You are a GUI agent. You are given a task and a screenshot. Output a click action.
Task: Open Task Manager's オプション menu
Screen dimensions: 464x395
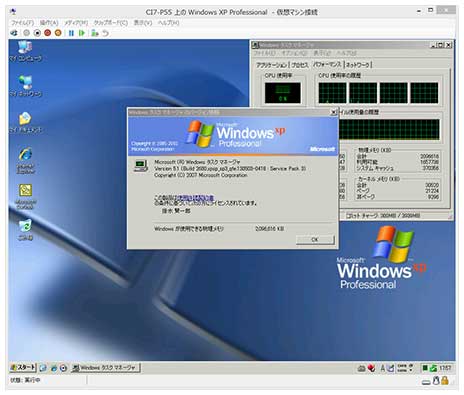click(294, 53)
